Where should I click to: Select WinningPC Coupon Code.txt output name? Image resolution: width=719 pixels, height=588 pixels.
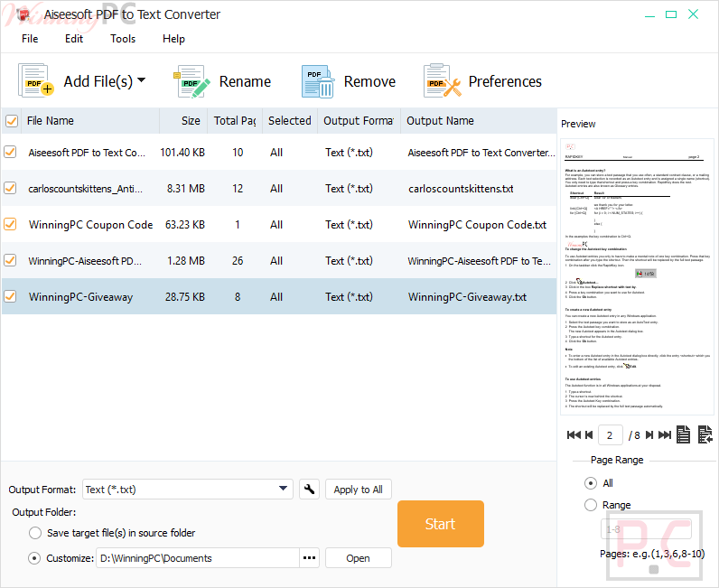point(477,225)
